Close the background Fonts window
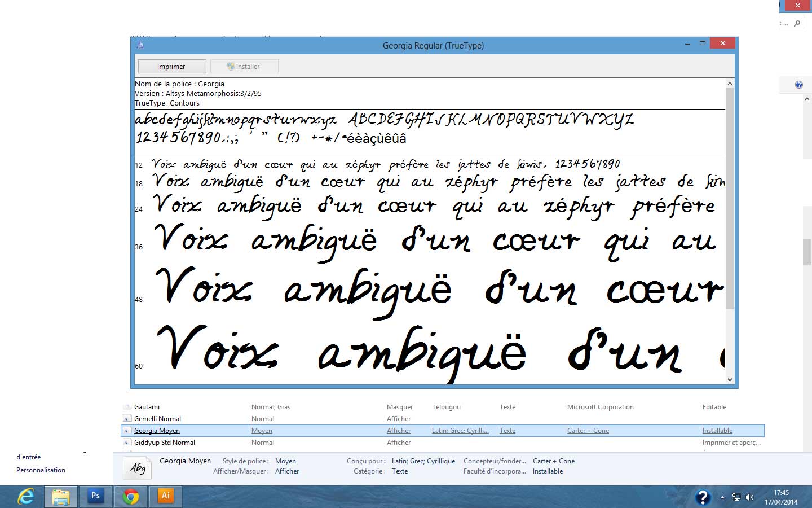This screenshot has width=812, height=508. [797, 6]
